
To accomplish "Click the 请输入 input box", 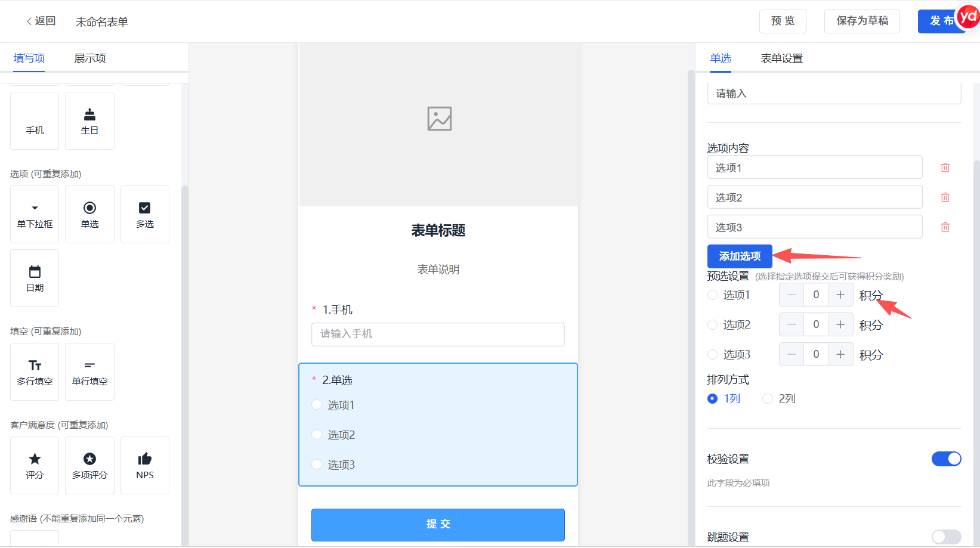I will pos(834,94).
